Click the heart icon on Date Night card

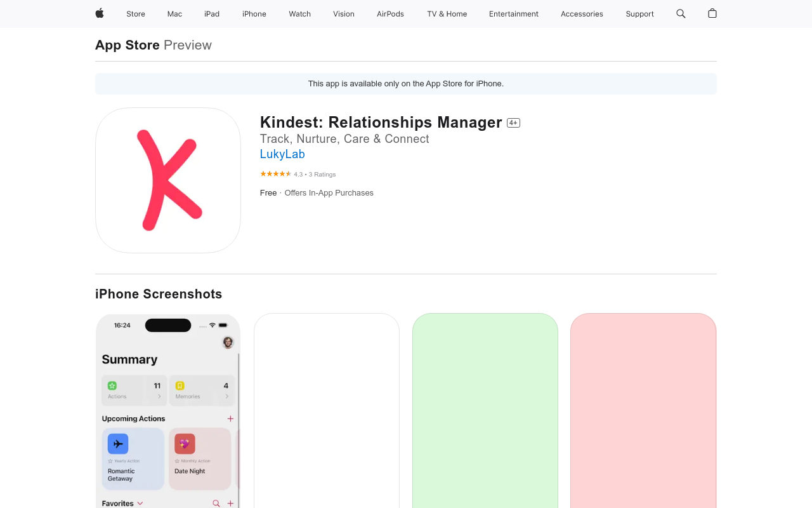click(185, 444)
